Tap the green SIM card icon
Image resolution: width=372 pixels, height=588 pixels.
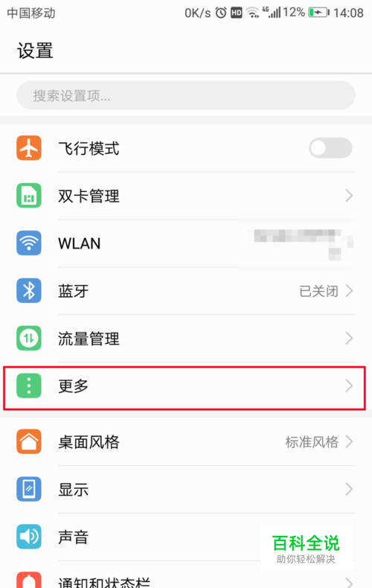(29, 196)
